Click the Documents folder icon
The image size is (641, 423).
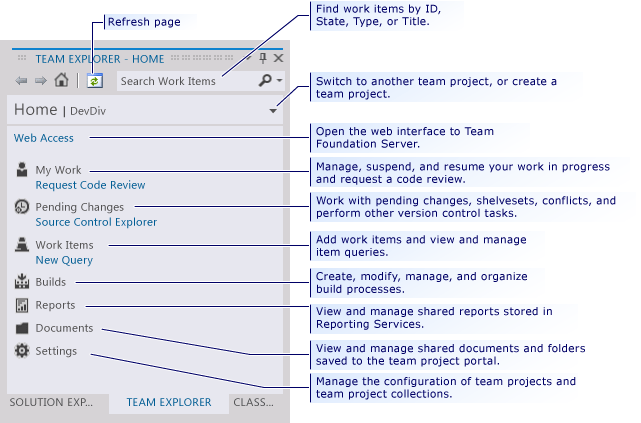[x=22, y=328]
